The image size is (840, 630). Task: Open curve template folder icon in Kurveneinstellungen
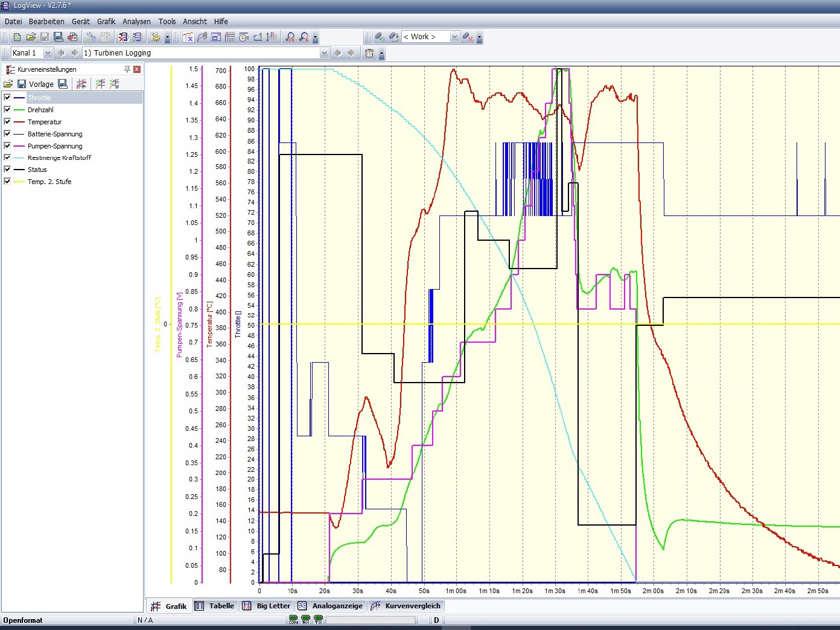[8, 84]
